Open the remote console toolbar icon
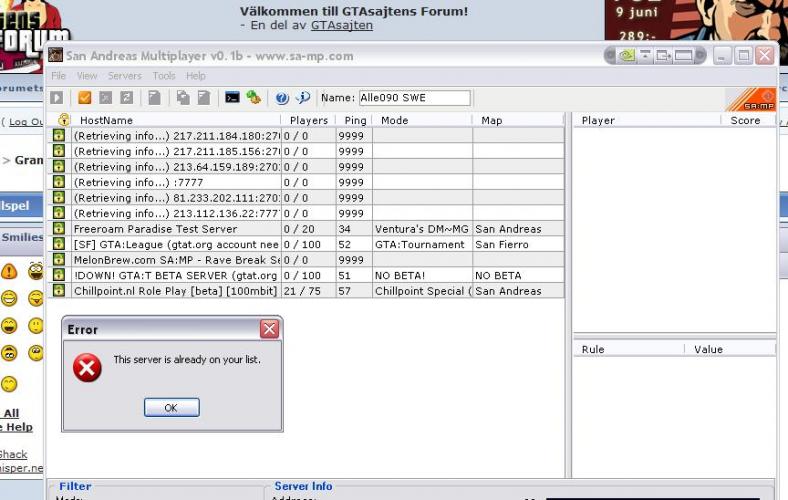Image resolution: width=788 pixels, height=500 pixels. point(232,97)
